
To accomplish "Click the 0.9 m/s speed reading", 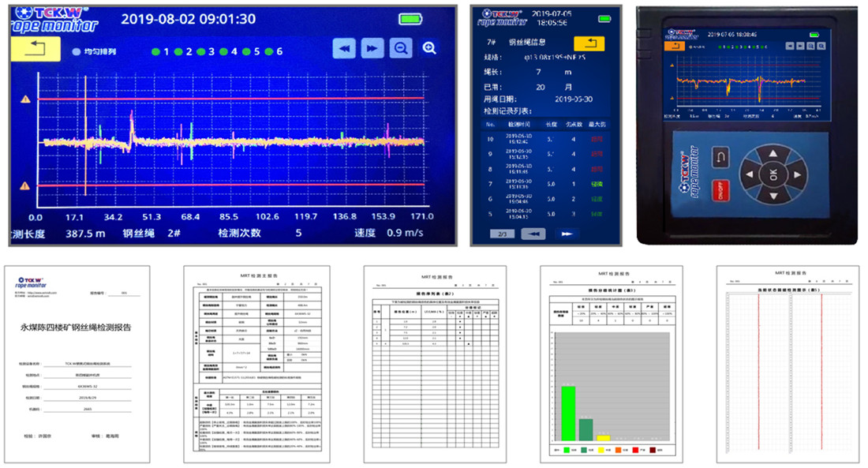I will (x=405, y=233).
